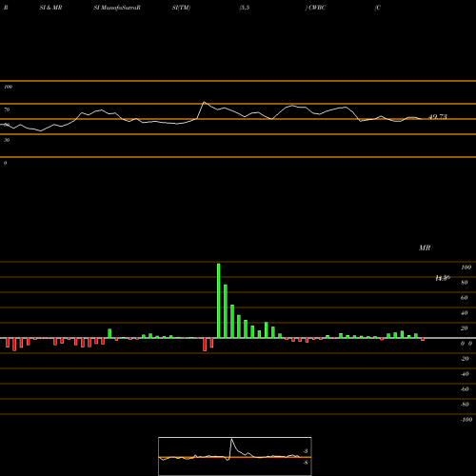This screenshot has height=476, width=476.
Task: Click the 100 label on RSI axis
Action: click(8, 87)
